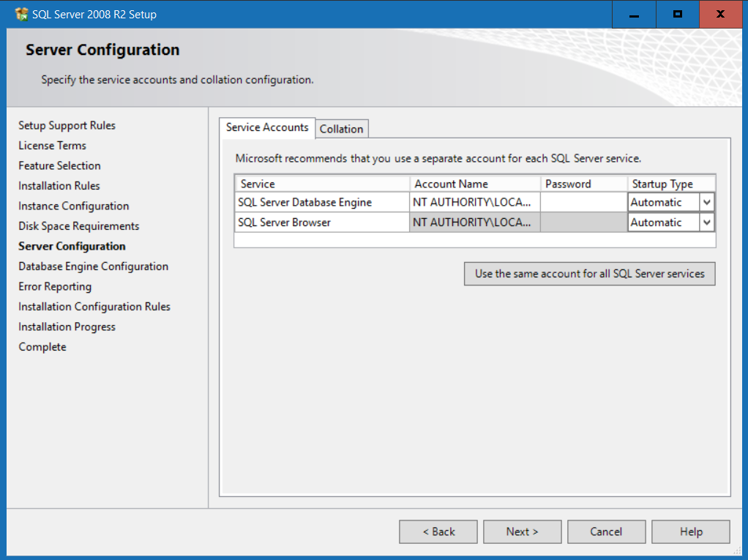Edit the Account Name for SQL Server Database Engine
Viewport: 748px width, 560px height.
[x=474, y=201]
